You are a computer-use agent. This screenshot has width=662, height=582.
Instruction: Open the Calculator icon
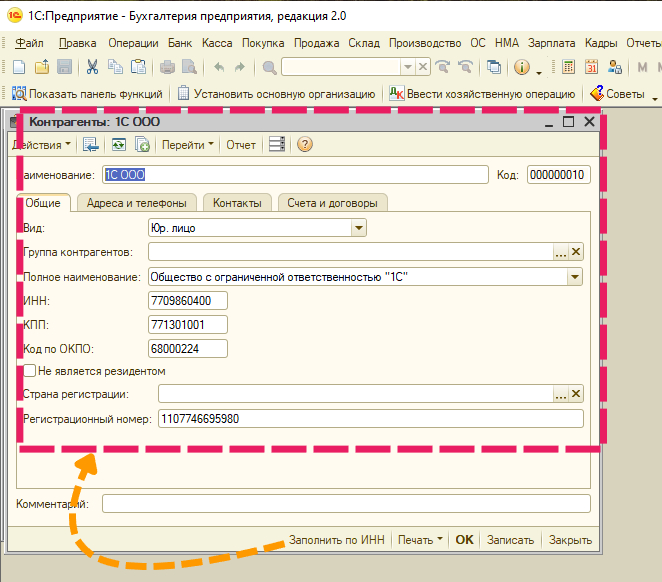568,67
